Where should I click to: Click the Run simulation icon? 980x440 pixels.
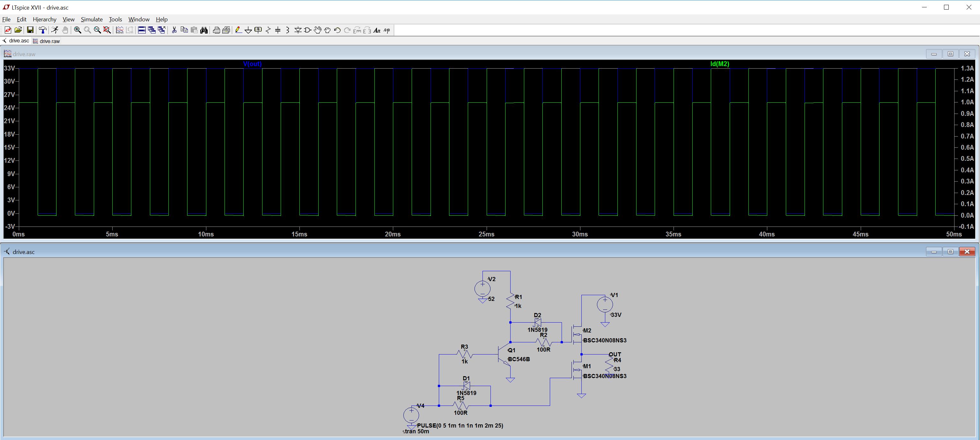[x=55, y=30]
